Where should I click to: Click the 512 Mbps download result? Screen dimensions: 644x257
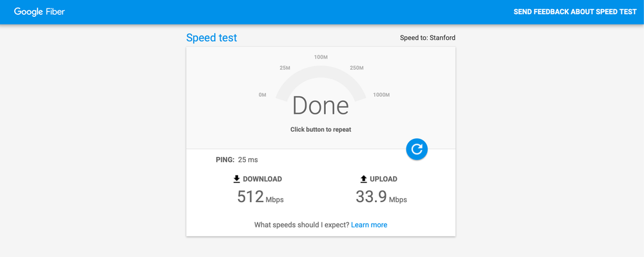point(261,197)
